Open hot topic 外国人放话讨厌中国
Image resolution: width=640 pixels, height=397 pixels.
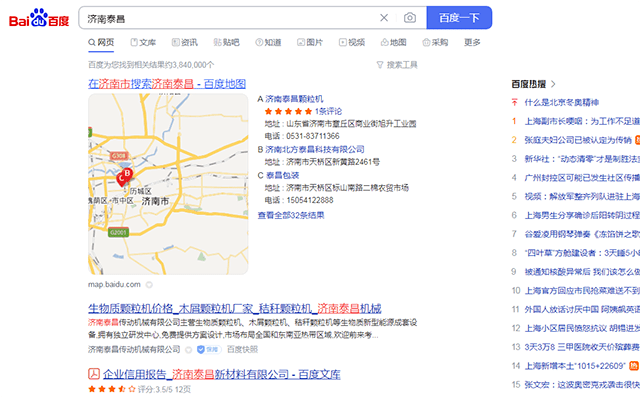click(582, 309)
